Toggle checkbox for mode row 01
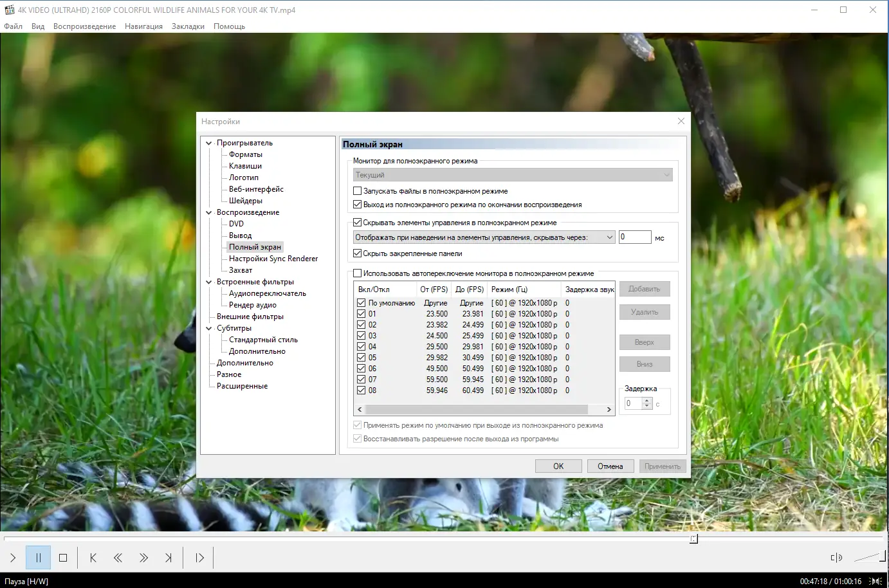 coord(362,314)
